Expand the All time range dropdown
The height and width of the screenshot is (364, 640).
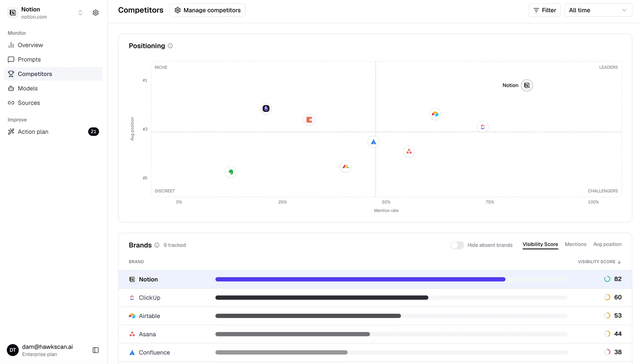[x=598, y=10]
